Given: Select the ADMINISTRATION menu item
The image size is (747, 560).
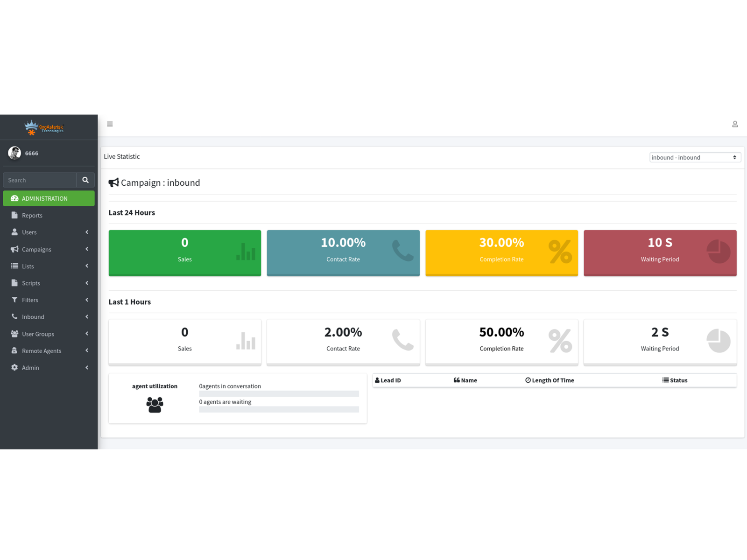Looking at the screenshot, I should tap(49, 198).
